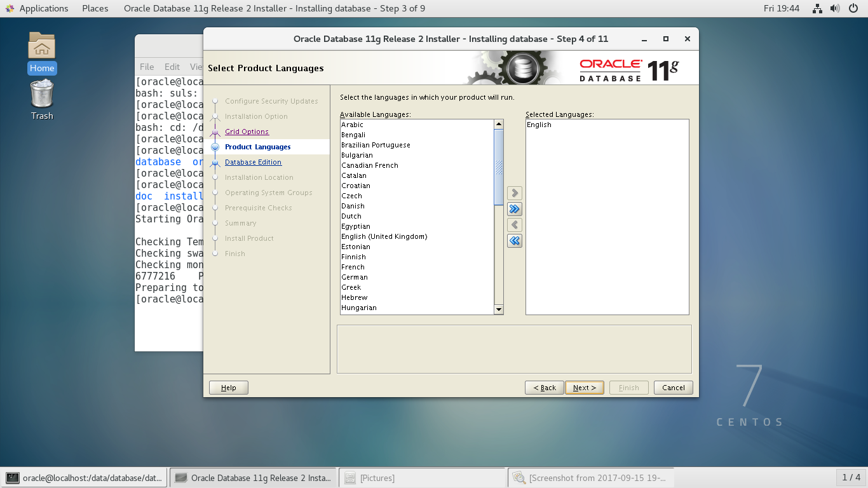Screen dimensions: 868x488
Task: Select Egyptian in Available Languages
Action: (x=417, y=226)
